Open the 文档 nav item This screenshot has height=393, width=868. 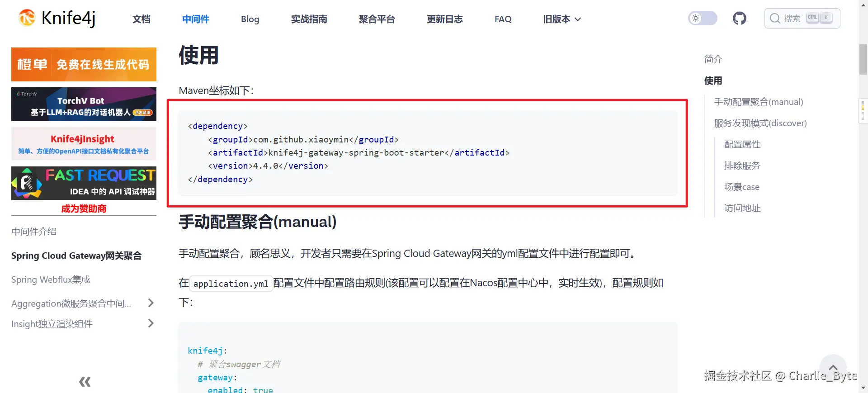(142, 19)
